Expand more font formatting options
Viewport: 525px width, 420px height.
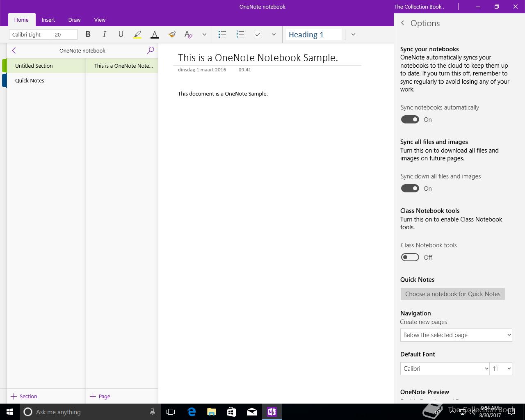coord(204,34)
